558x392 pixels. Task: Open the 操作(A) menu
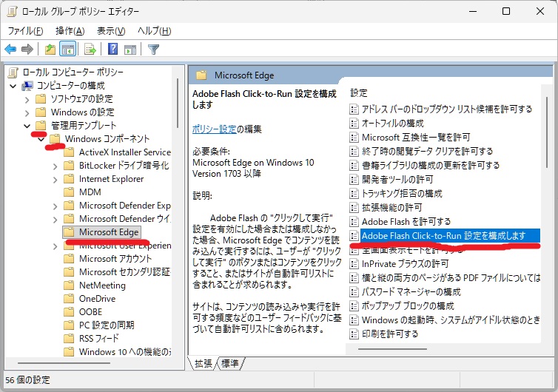(70, 31)
